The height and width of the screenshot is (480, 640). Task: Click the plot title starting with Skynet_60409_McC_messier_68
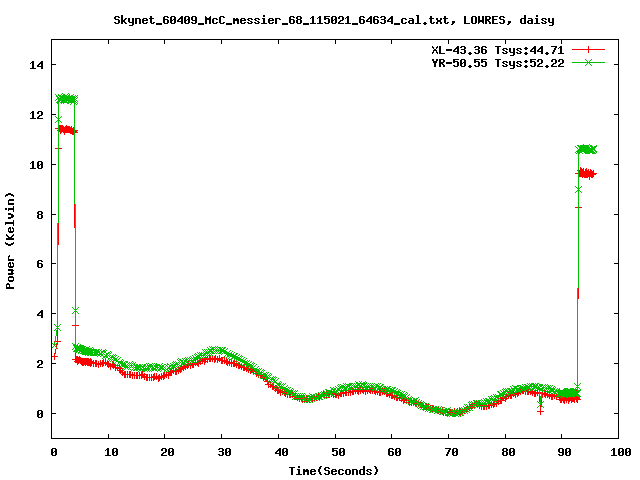click(x=334, y=20)
